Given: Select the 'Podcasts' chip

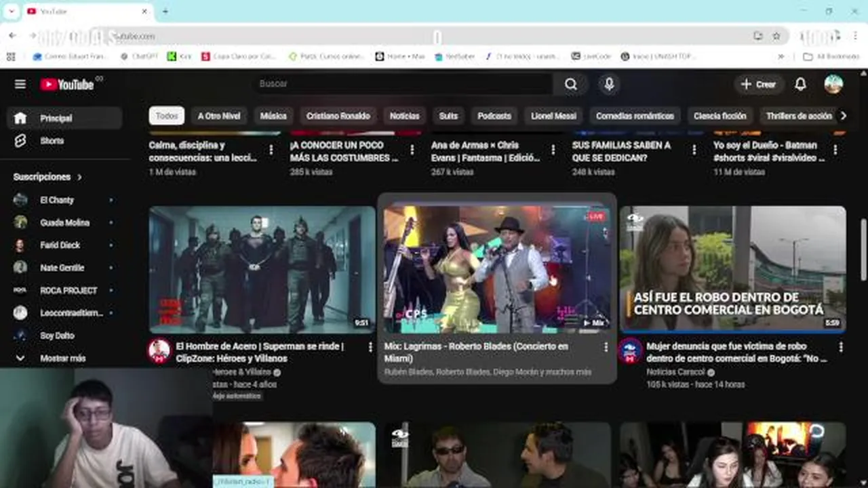Looking at the screenshot, I should [x=494, y=116].
